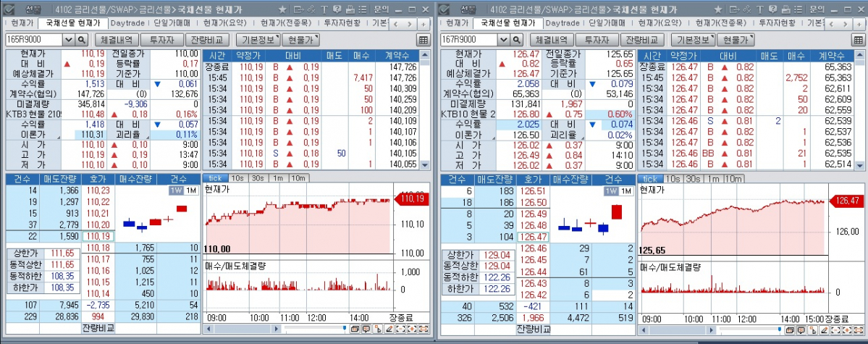This screenshot has width=868, height=344.
Task: Click the 투자자 button in the 167R9000 window
Action: [597, 40]
